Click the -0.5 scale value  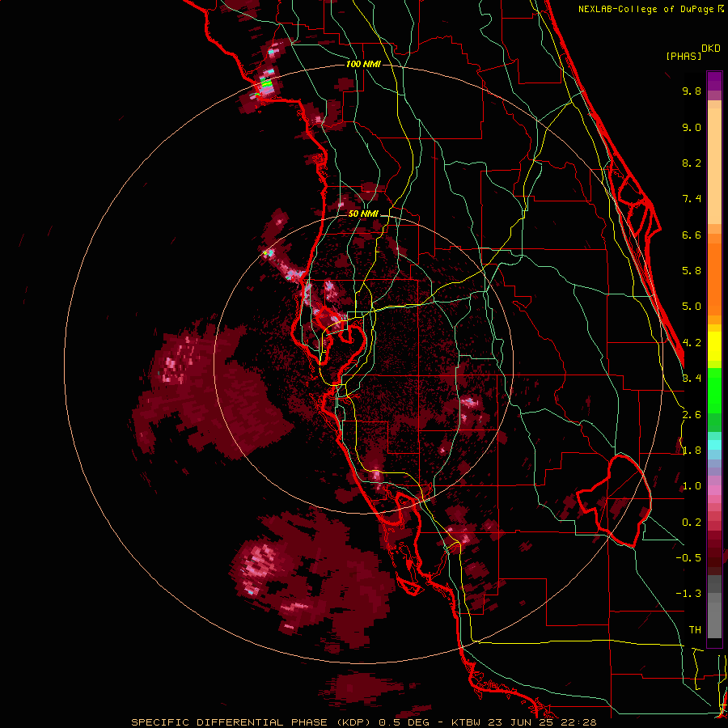(688, 558)
